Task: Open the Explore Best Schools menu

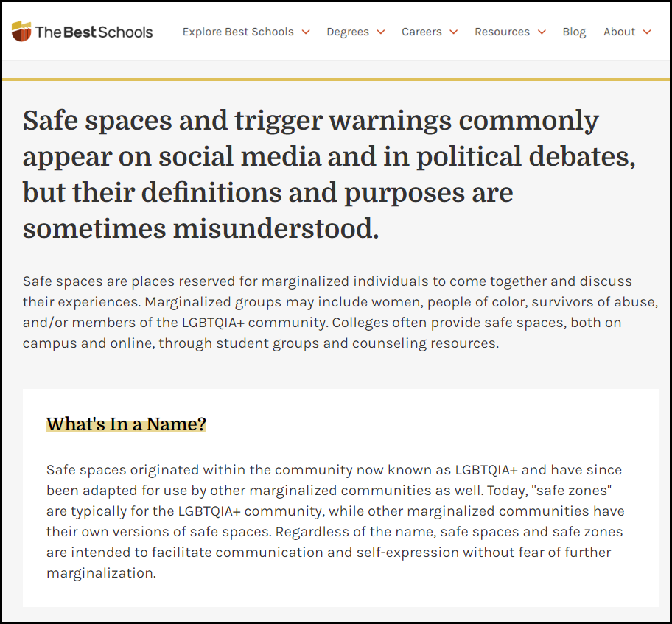Action: [x=237, y=32]
